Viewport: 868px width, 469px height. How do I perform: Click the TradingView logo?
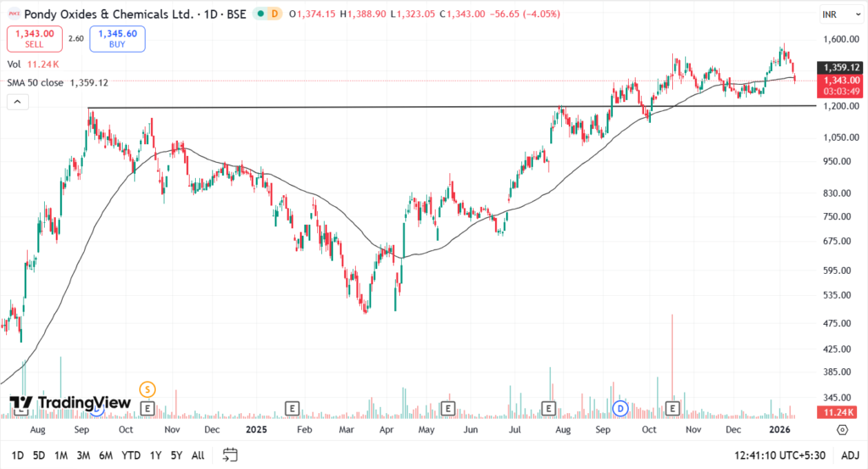tap(70, 403)
